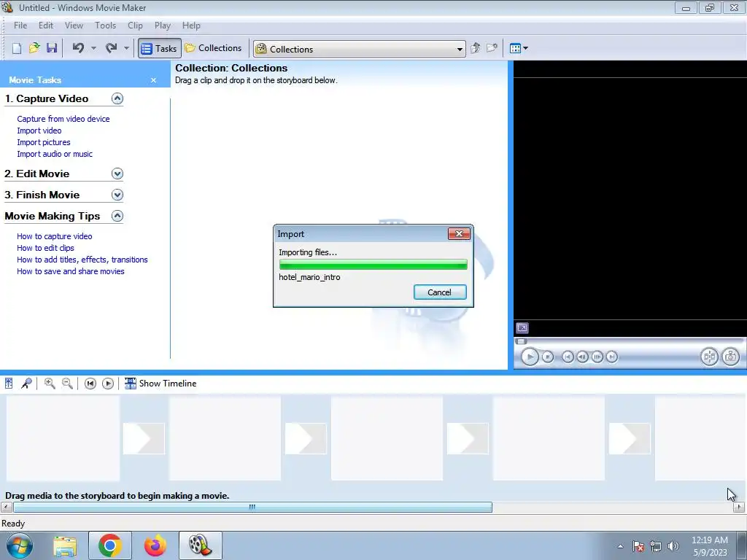The height and width of the screenshot is (560, 747).
Task: Click the Take Picture camera icon
Action: pos(731,357)
